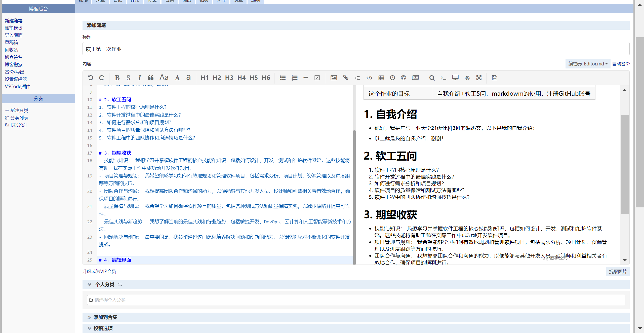Click the 升级成为VIP会员 link

[99, 272]
